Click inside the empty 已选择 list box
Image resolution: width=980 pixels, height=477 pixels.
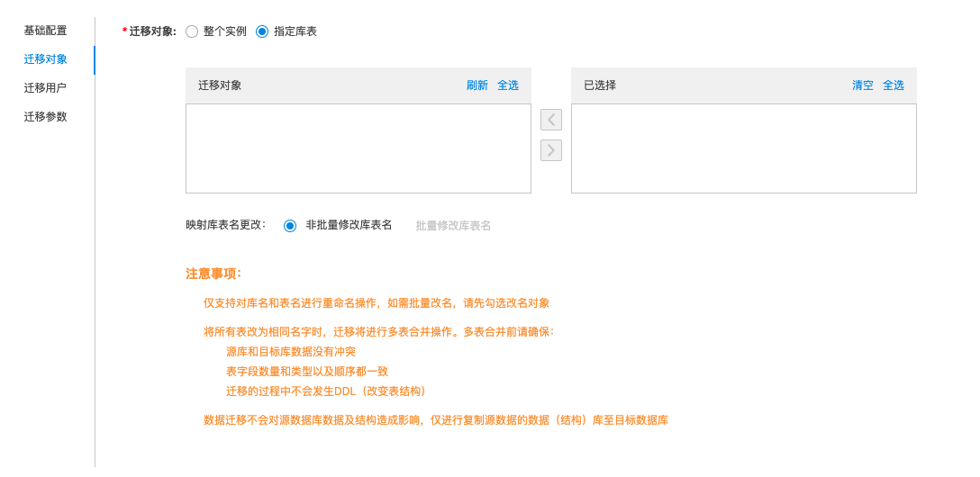click(x=743, y=148)
